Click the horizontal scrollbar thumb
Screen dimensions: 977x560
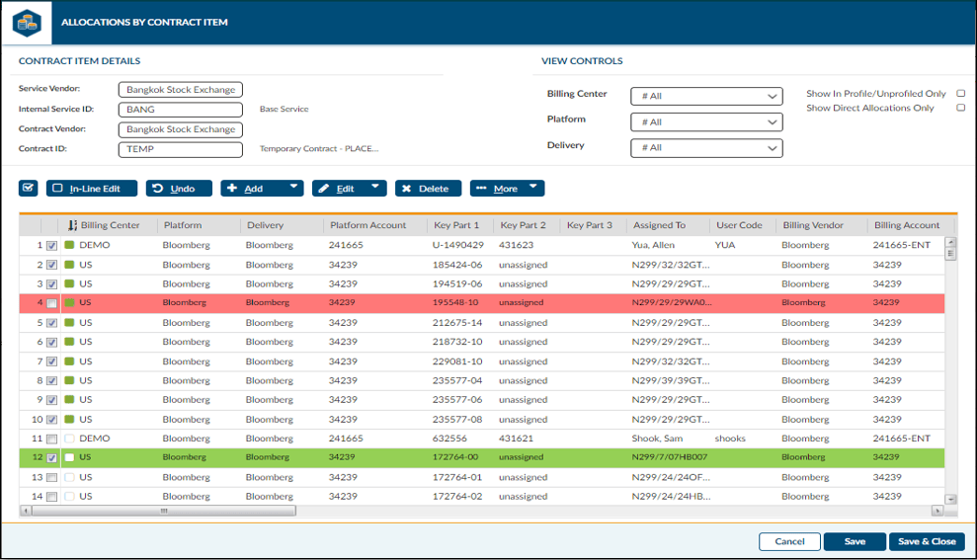[164, 511]
